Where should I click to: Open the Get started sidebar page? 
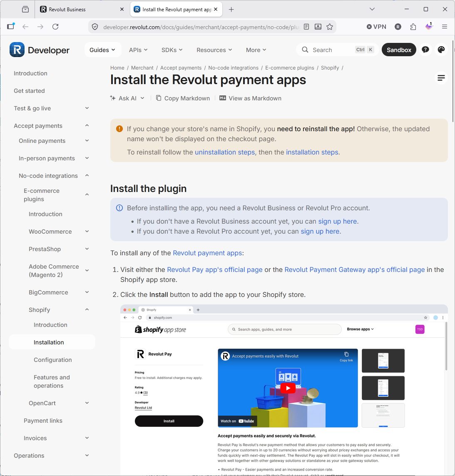29,91
